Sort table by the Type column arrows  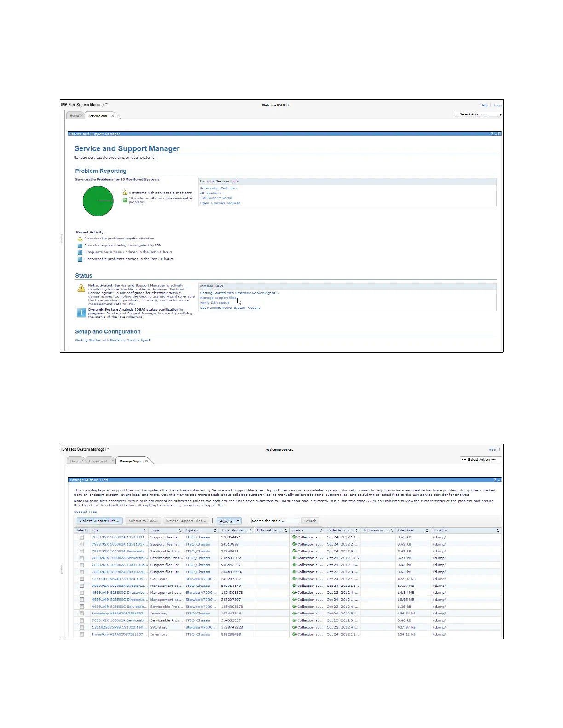click(180, 530)
